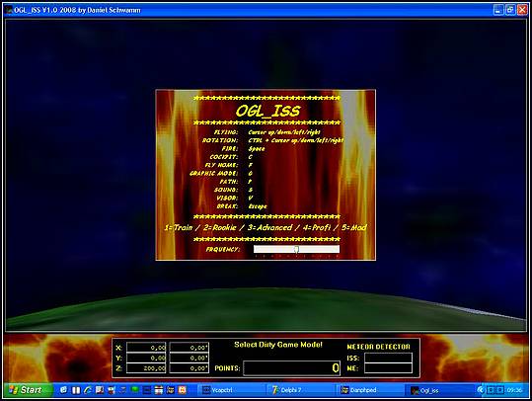Click the 'BREAK:' Escape key row
Screen dimensions: 532x401
[242, 206]
